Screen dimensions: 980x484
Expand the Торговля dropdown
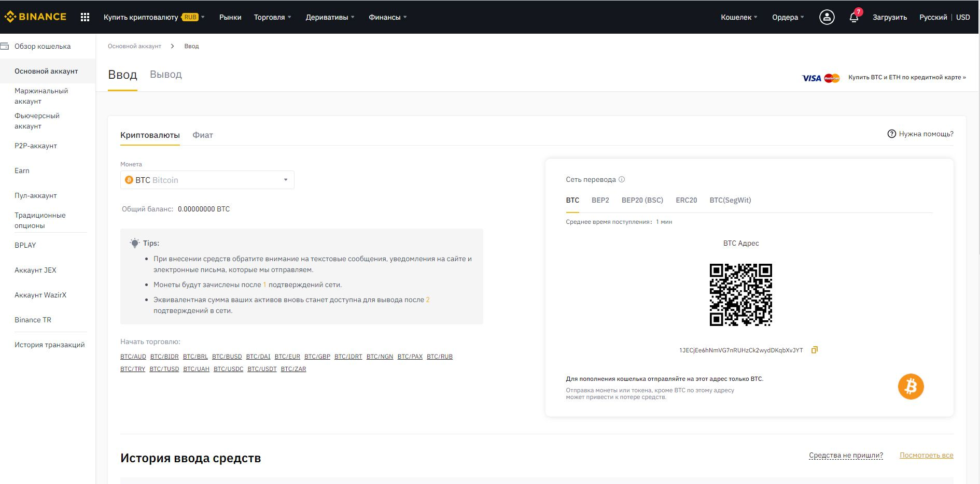(x=272, y=17)
